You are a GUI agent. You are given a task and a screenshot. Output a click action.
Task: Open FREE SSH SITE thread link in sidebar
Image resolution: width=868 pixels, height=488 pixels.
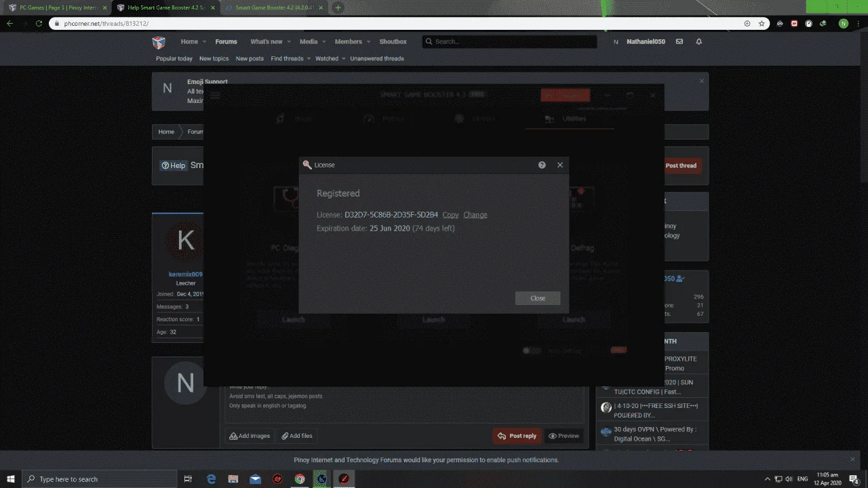coord(656,410)
